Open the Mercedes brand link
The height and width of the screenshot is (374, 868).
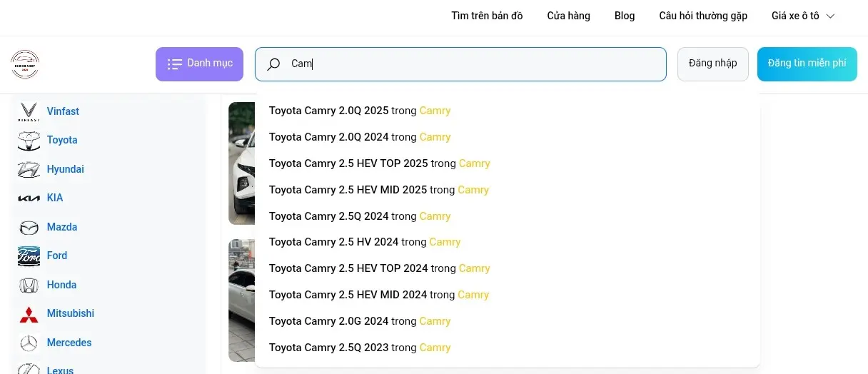(69, 343)
